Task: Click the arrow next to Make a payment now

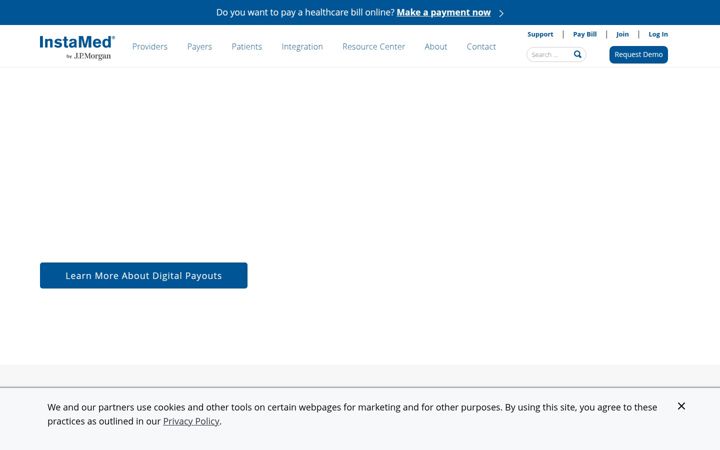Action: (x=501, y=13)
